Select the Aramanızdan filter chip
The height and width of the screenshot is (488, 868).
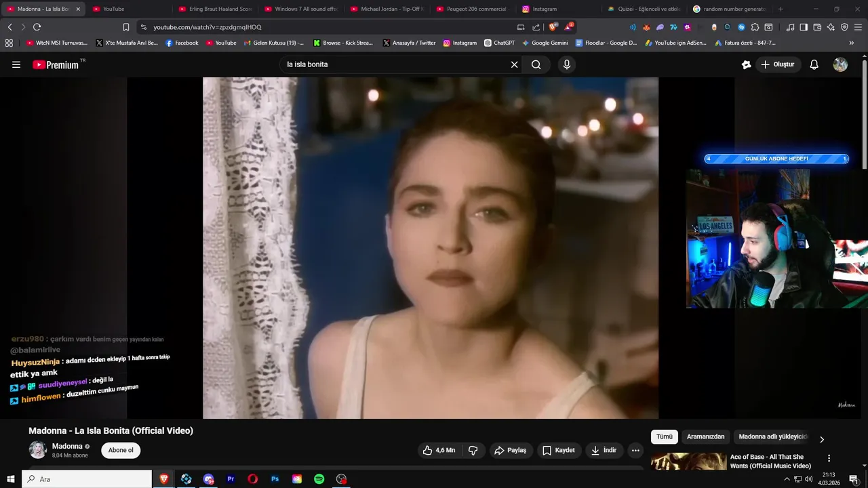(x=705, y=436)
